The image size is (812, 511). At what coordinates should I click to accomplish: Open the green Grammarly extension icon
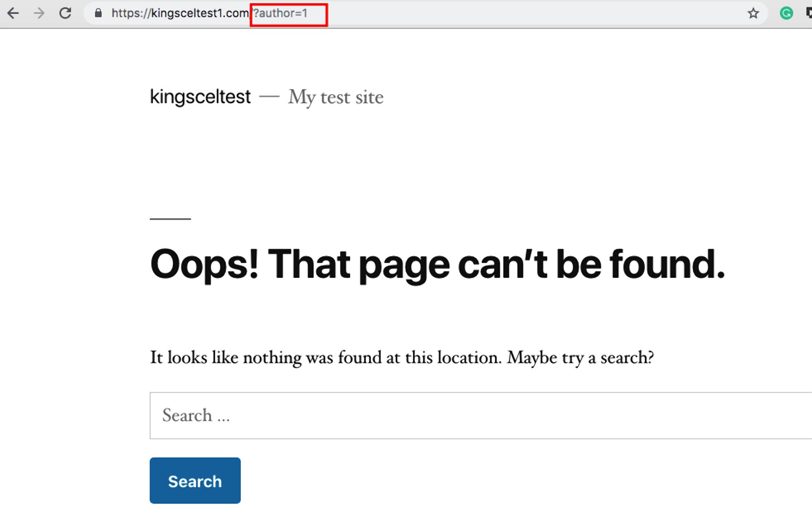coord(786,13)
